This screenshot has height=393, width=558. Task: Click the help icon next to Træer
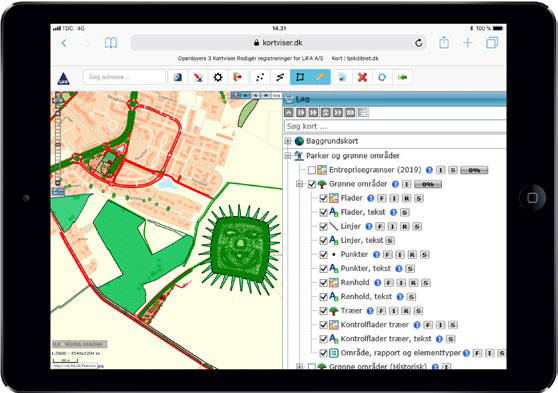pyautogui.click(x=370, y=311)
